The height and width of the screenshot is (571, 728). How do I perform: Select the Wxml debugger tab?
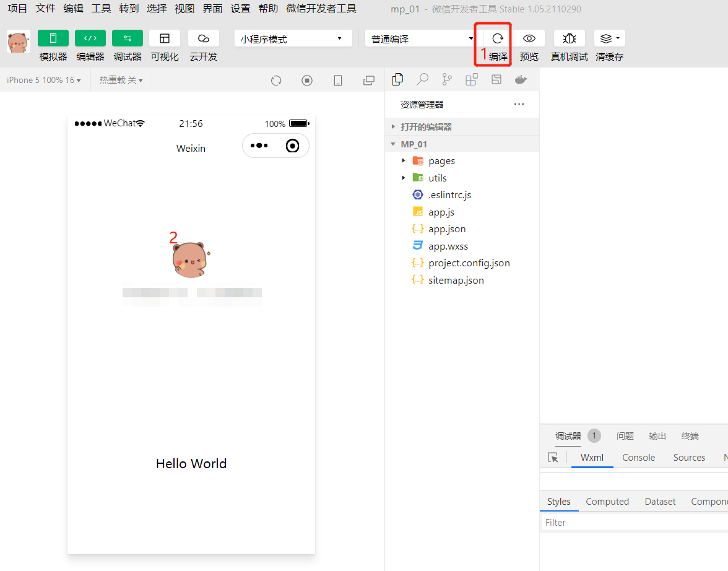592,458
